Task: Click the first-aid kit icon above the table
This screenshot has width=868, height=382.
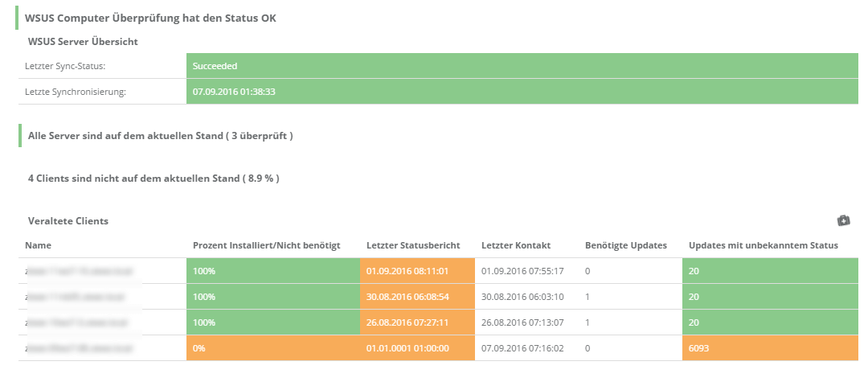Action: coord(843,220)
